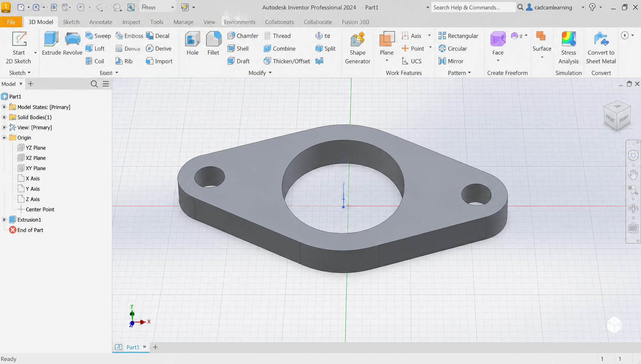641x364 pixels.
Task: Open the File menu
Action: click(x=11, y=22)
